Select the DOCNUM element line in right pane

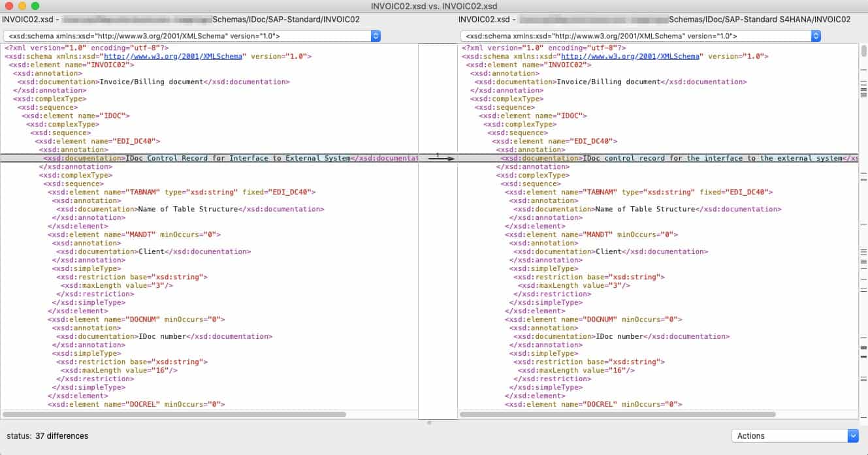[593, 319]
